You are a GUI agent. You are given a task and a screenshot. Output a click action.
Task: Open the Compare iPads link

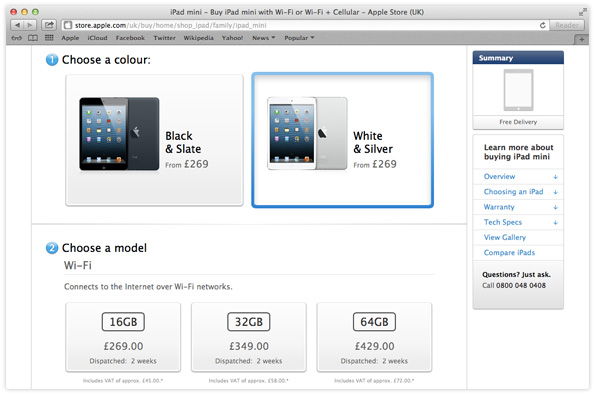pos(509,252)
